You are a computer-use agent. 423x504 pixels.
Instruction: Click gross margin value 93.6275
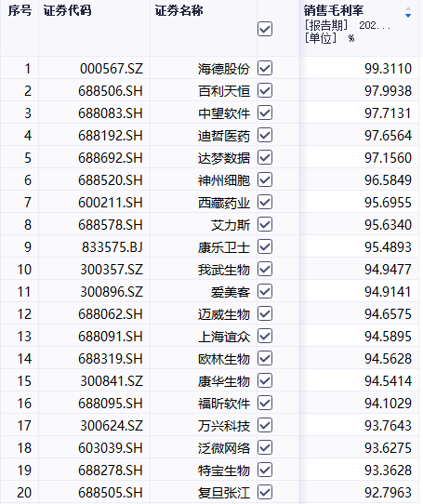click(x=388, y=448)
